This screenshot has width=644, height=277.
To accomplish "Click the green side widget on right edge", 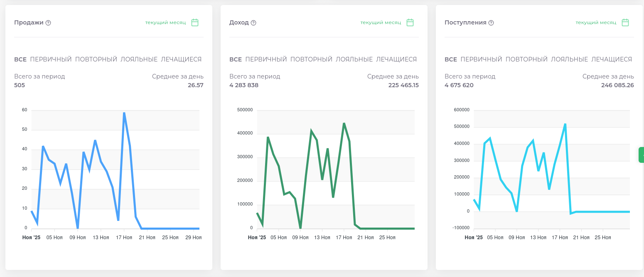I will pyautogui.click(x=641, y=154).
